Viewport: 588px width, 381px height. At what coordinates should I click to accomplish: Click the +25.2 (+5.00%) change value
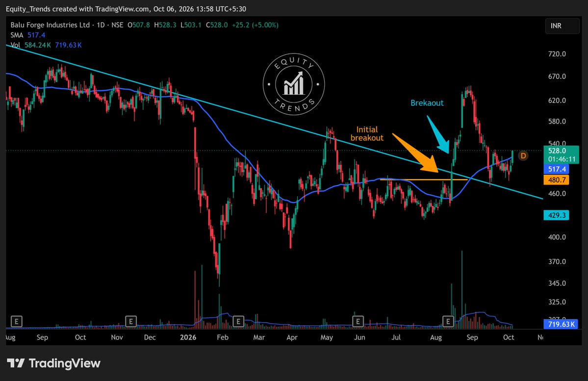click(x=255, y=25)
